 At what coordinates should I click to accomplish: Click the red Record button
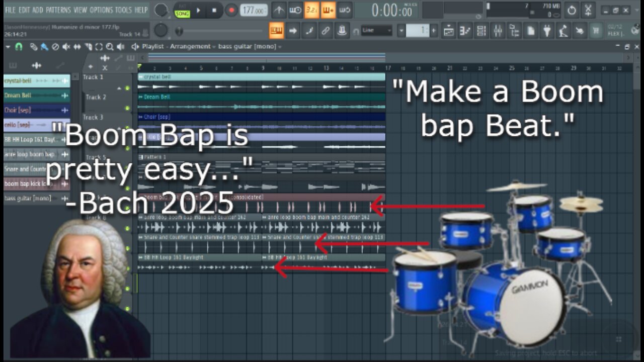coord(231,10)
